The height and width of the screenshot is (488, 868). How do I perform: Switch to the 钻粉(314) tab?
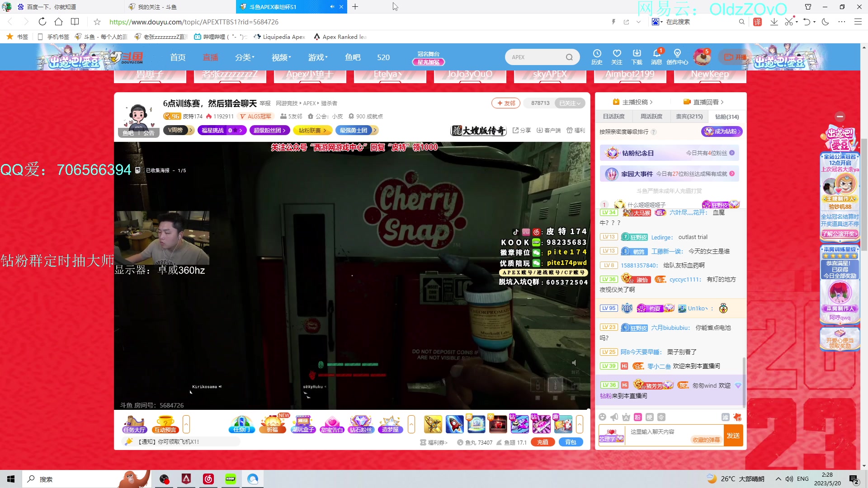pyautogui.click(x=727, y=117)
